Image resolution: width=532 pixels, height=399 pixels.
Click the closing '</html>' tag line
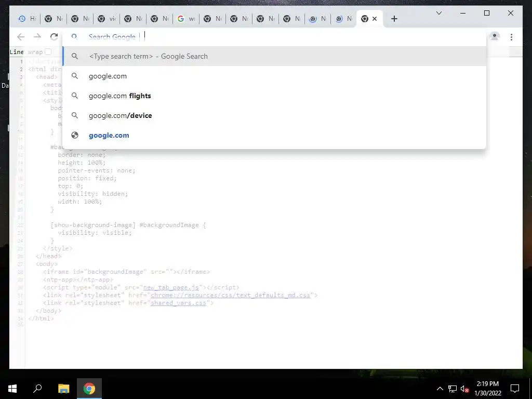click(41, 318)
